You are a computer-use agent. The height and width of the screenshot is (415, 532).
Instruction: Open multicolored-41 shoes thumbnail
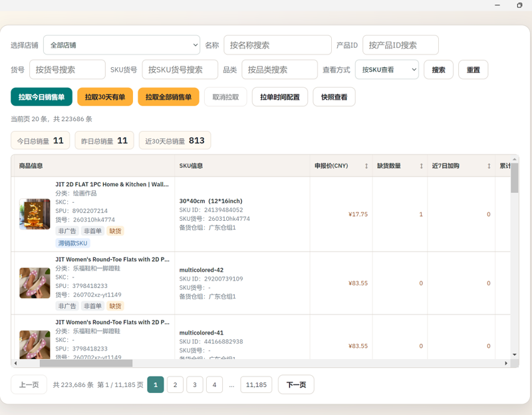tap(35, 345)
